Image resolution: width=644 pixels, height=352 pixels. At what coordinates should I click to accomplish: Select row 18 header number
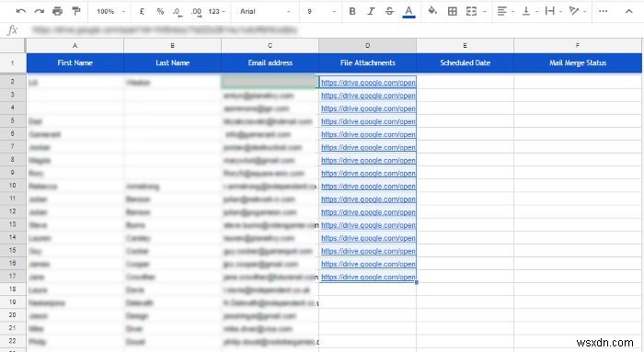[x=13, y=290]
